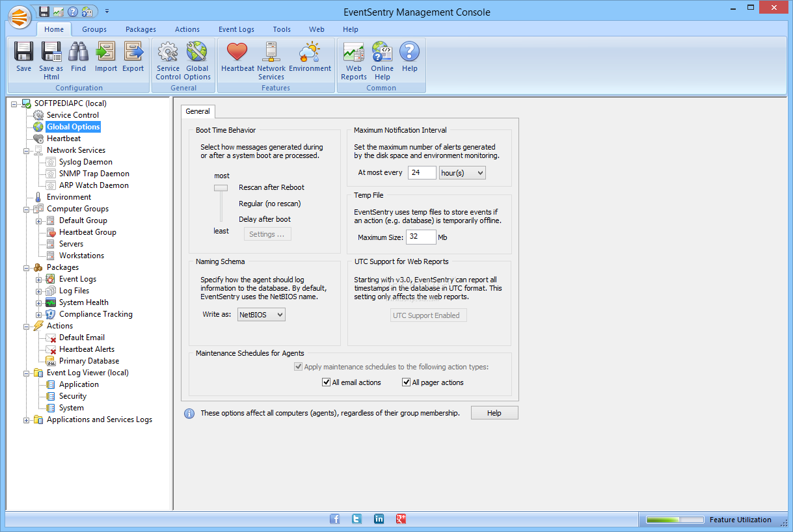The height and width of the screenshot is (532, 793).
Task: Open the Environment feature in ribbon
Action: pyautogui.click(x=310, y=57)
